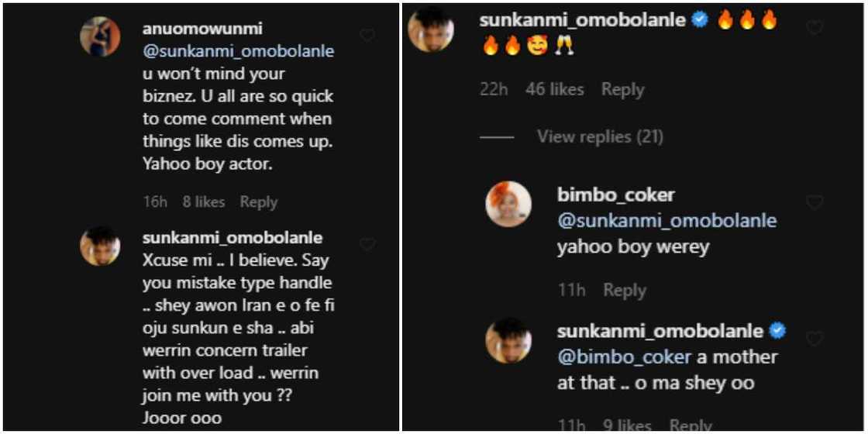Viewport: 868px width, 434px height.
Task: Click avatar beside the 'Xcuse mi' comment
Action: pos(100,246)
